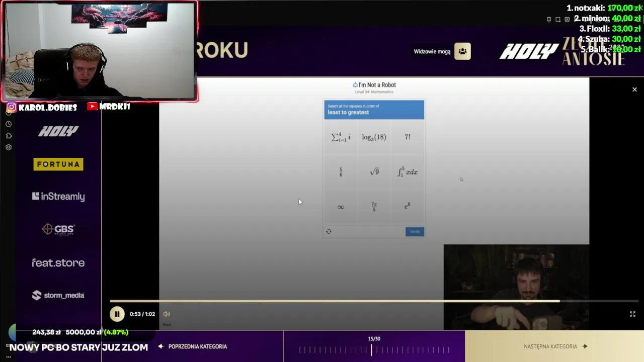Select the 5/6 fraction captcha square
Viewport: 644px width, 362px height.
[x=341, y=172]
